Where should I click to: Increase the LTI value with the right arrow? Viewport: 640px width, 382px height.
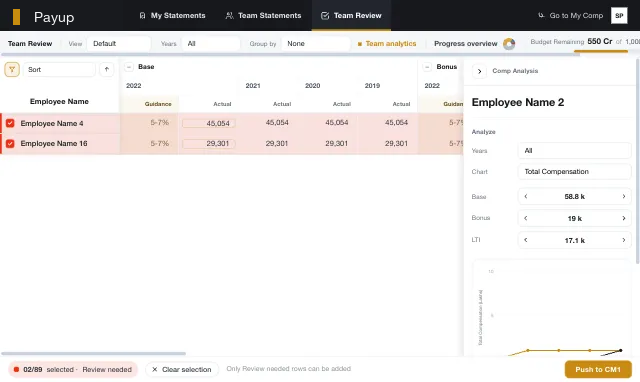click(x=624, y=240)
